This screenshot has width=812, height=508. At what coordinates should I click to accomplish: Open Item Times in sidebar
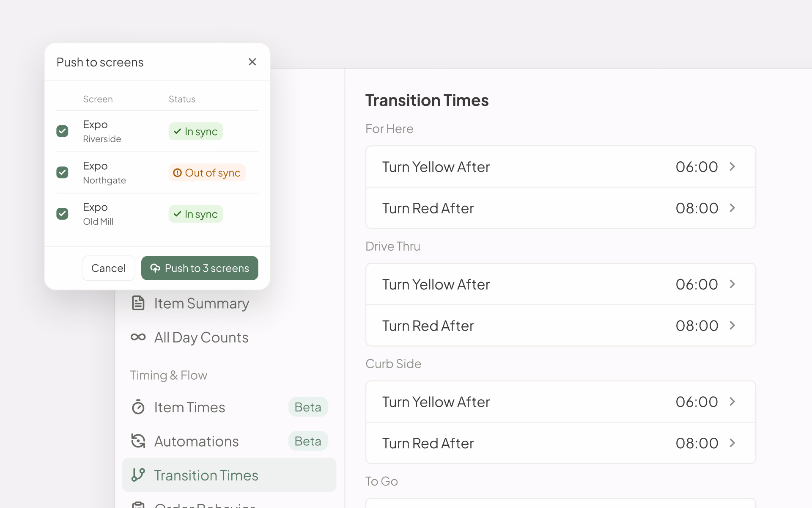point(229,407)
